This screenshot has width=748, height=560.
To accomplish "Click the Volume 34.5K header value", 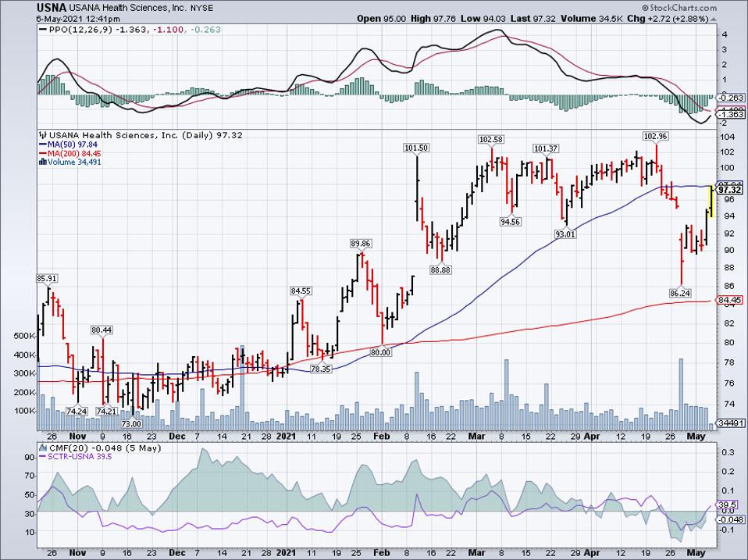I will tap(592, 19).
